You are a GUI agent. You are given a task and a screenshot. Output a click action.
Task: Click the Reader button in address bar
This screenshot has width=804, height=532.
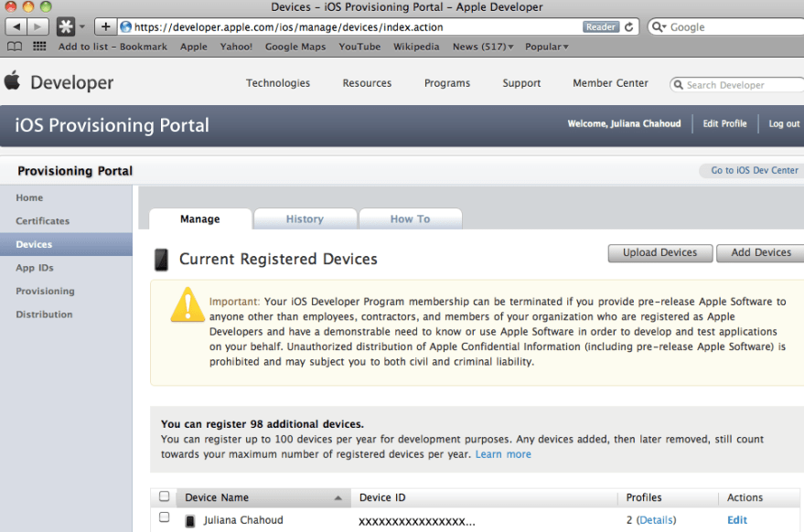pos(601,27)
